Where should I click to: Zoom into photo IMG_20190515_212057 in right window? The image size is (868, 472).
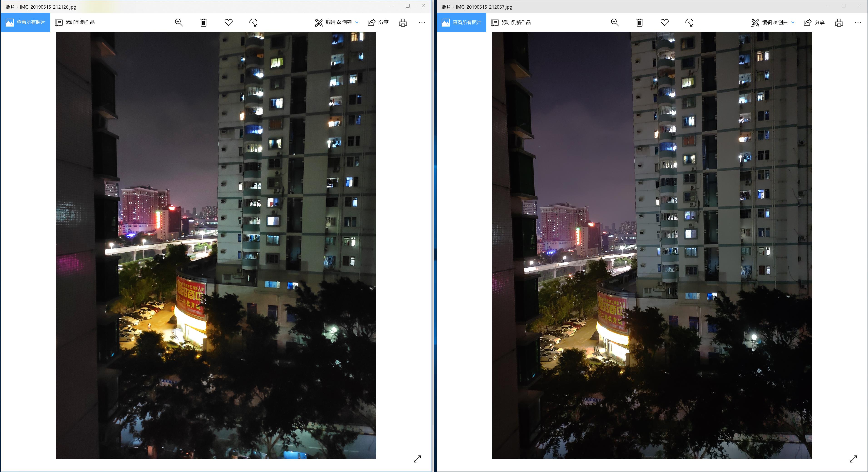point(615,22)
